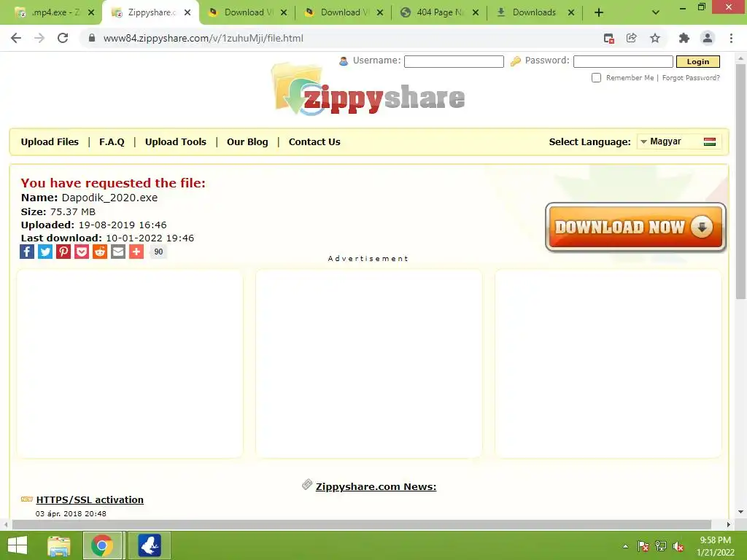Close the 404 Page tab
Viewport: 747px width, 560px height.
click(476, 12)
